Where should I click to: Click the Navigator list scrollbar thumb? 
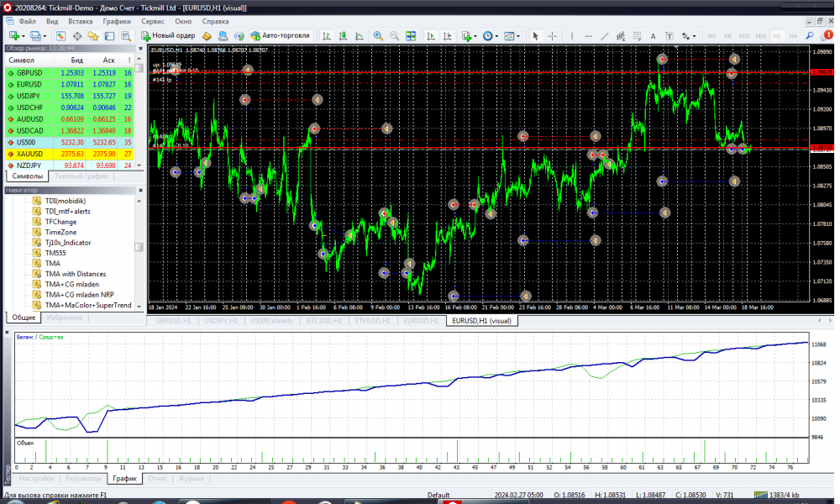(139, 247)
